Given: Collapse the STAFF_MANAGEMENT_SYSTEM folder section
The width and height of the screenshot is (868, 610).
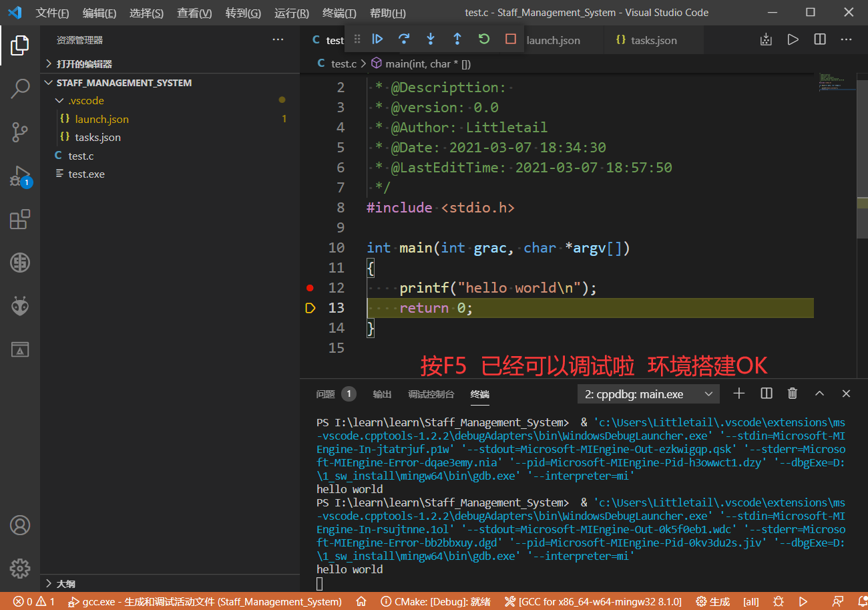Looking at the screenshot, I should [x=170, y=83].
